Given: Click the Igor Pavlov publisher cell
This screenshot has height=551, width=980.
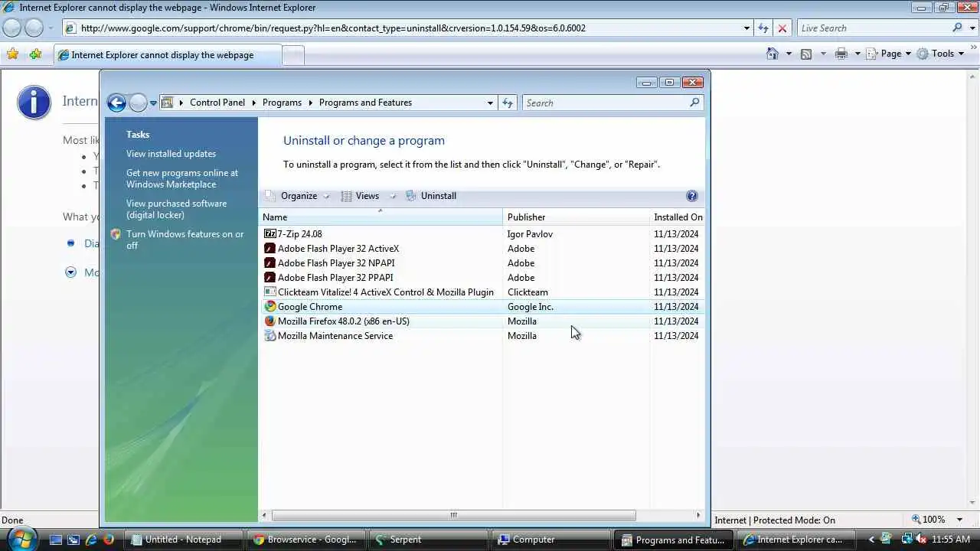Looking at the screenshot, I should [530, 233].
